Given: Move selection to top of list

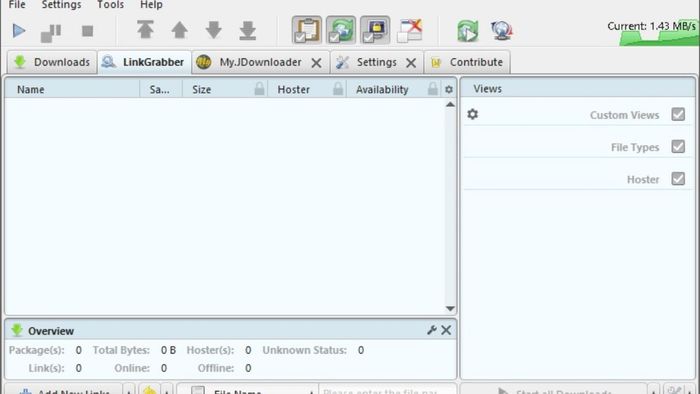Looking at the screenshot, I should (x=146, y=30).
